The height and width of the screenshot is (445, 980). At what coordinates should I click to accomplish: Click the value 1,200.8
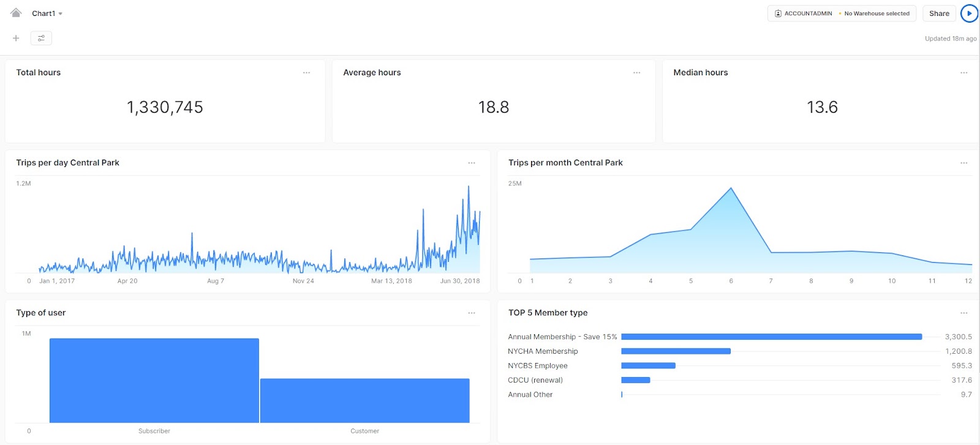(x=959, y=351)
